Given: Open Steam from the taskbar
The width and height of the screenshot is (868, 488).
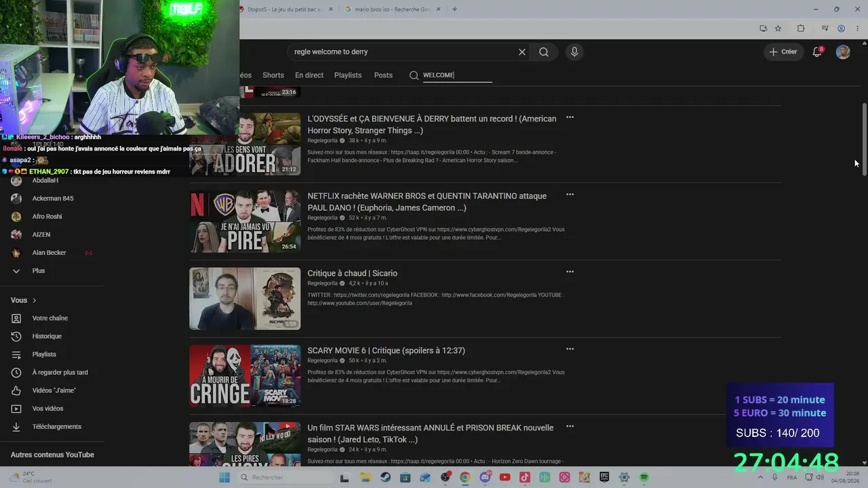Looking at the screenshot, I should click(x=386, y=477).
